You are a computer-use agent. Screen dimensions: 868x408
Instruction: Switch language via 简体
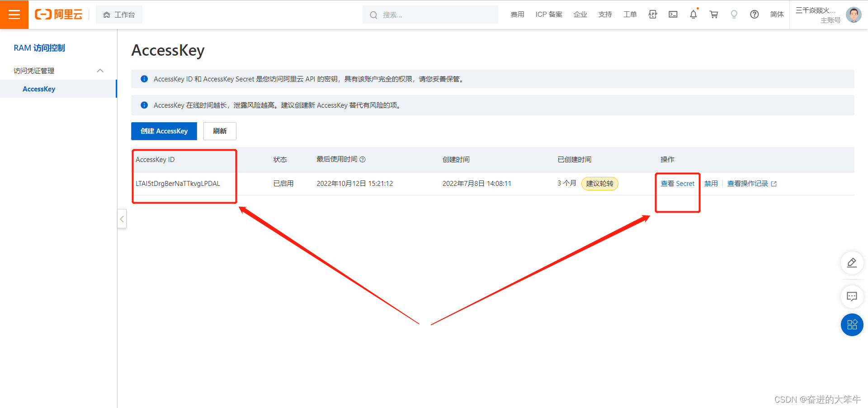tap(777, 14)
